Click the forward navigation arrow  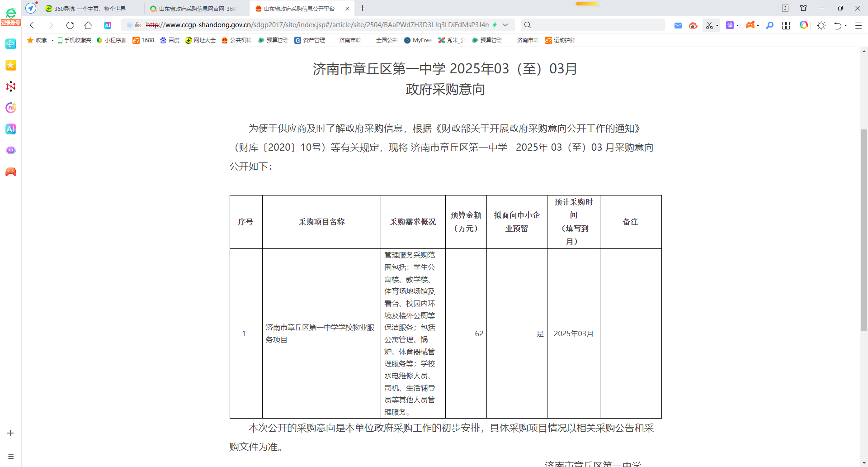pos(51,25)
